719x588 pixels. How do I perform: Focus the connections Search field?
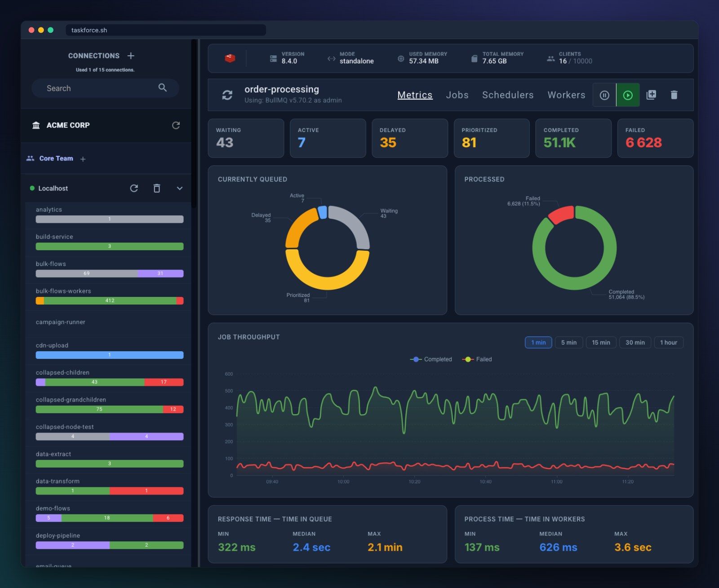(105, 88)
